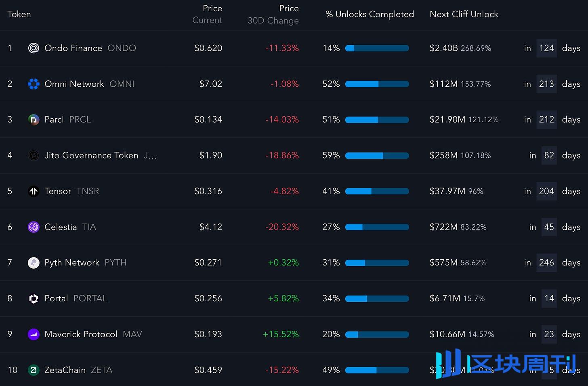Click Omni's $112M cliff unlock value
Screen dimensions: 588x386
pyautogui.click(x=444, y=84)
